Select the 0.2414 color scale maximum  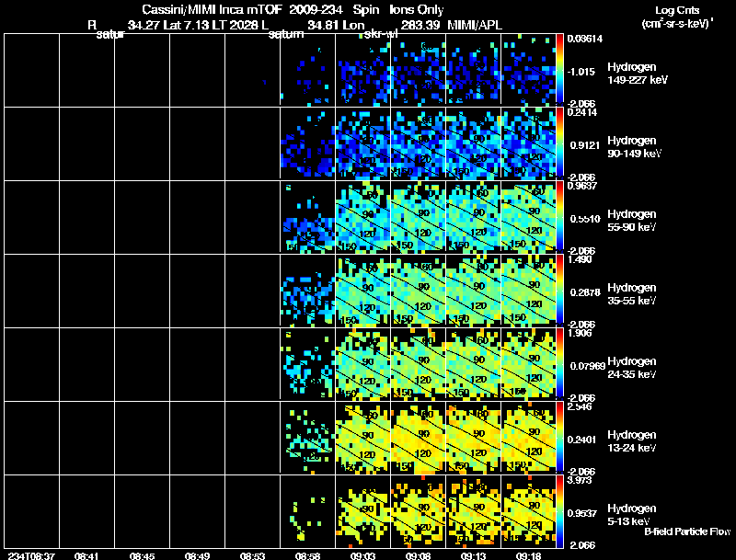[x=582, y=112]
